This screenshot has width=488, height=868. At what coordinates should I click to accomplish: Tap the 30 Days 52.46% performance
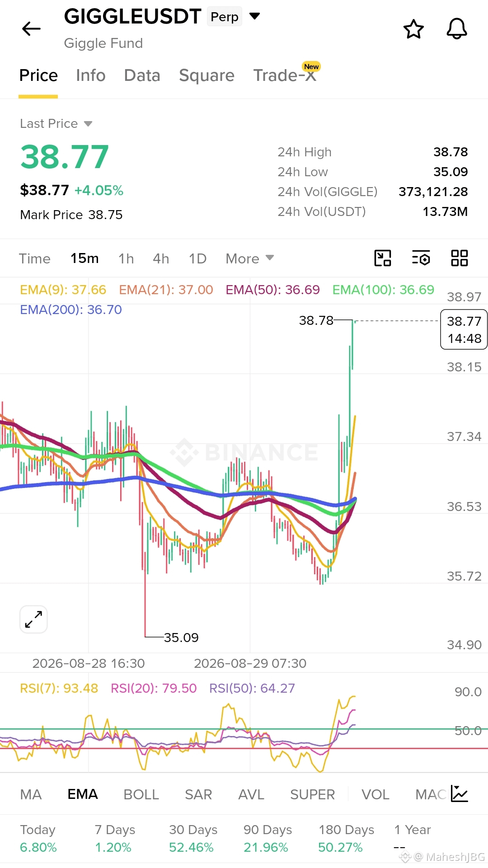[193, 838]
